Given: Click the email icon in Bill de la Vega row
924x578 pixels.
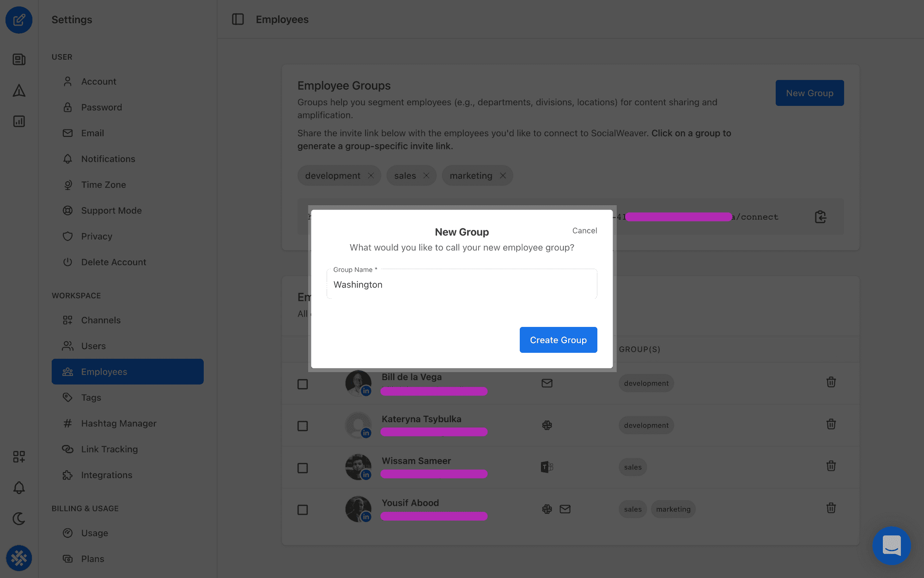Looking at the screenshot, I should pos(547,383).
